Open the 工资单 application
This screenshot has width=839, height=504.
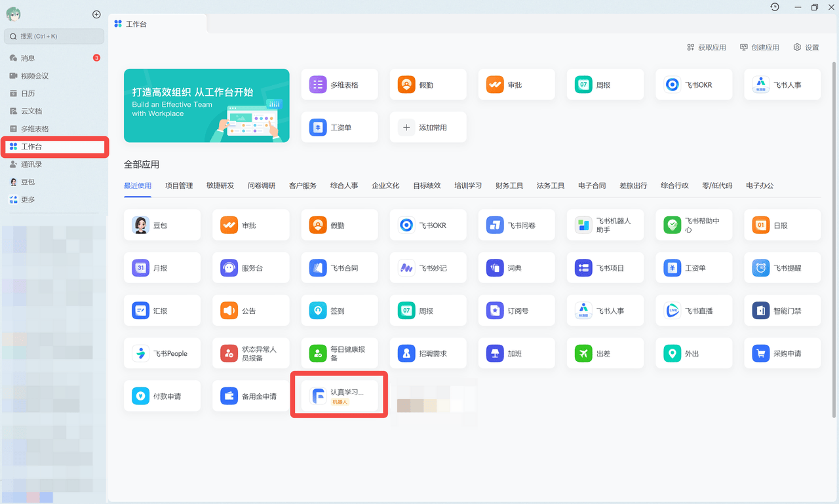click(693, 267)
